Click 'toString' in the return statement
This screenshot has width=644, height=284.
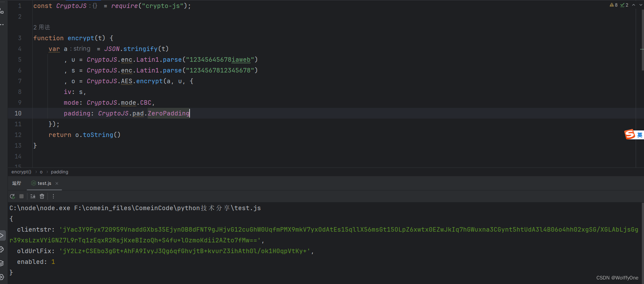coord(98,135)
